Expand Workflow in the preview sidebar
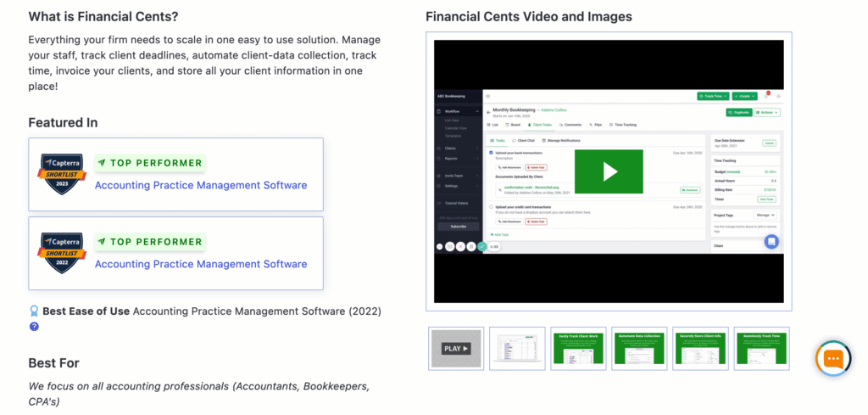 (458, 111)
